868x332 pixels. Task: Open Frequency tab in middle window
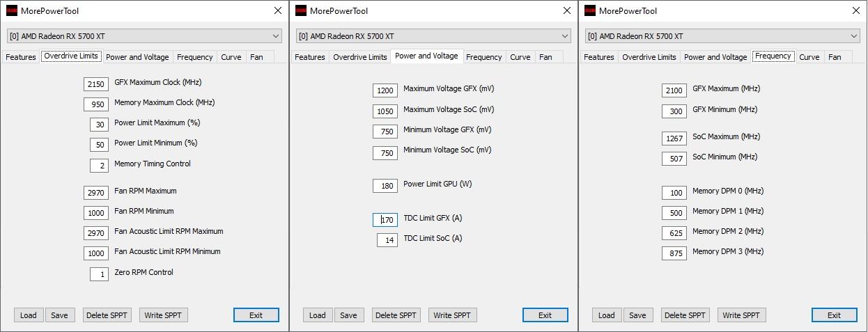(483, 57)
